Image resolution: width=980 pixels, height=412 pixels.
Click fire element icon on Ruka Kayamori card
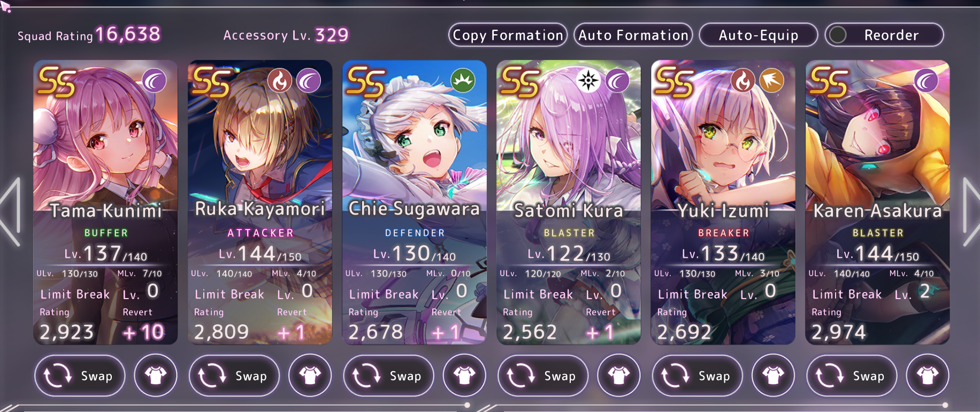click(x=280, y=81)
